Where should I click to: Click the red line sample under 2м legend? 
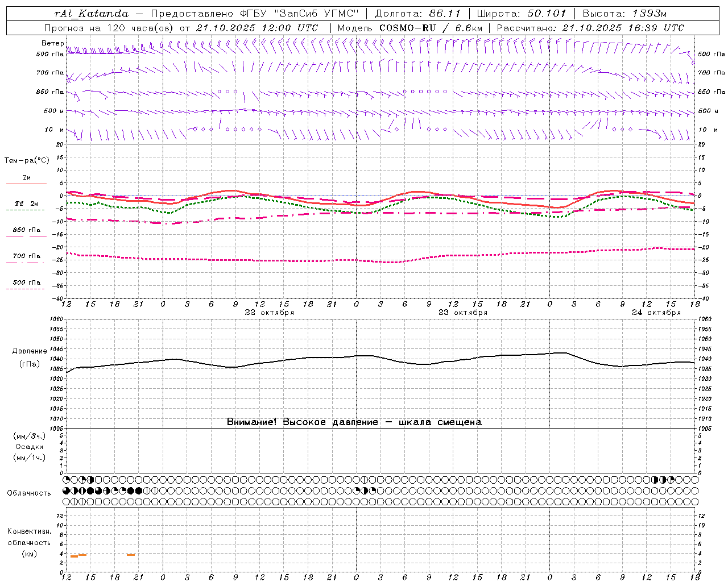tap(26, 184)
